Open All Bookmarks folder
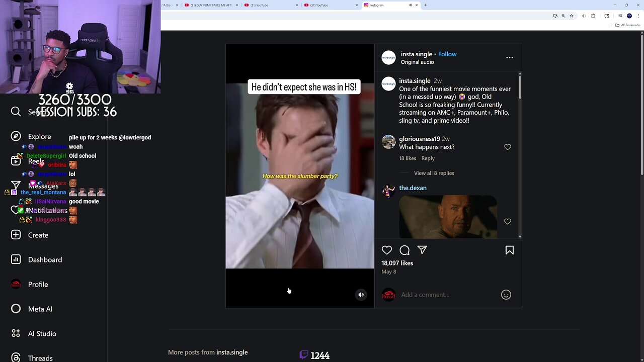This screenshot has width=644, height=362. click(x=628, y=25)
